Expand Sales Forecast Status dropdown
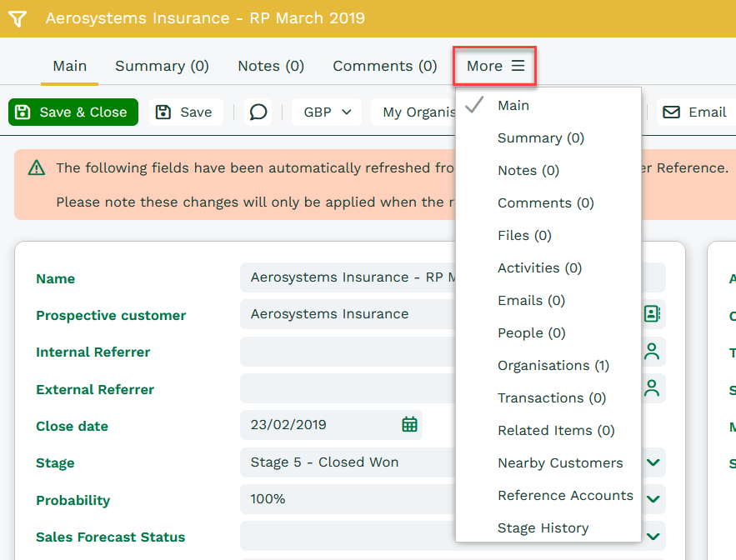Image resolution: width=736 pixels, height=560 pixels. click(653, 537)
